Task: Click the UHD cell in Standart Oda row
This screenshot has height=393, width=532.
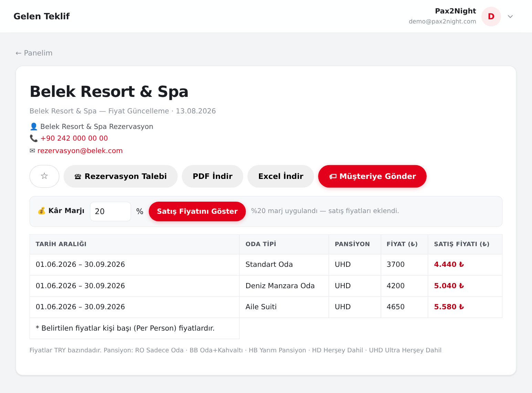Action: (x=355, y=264)
